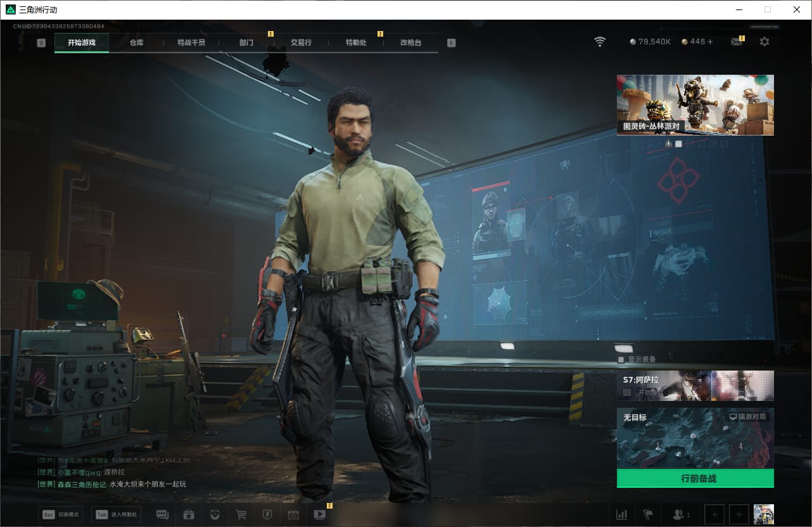Click the heart badge icon in bottom bar
The width and height of the screenshot is (812, 527).
215,514
